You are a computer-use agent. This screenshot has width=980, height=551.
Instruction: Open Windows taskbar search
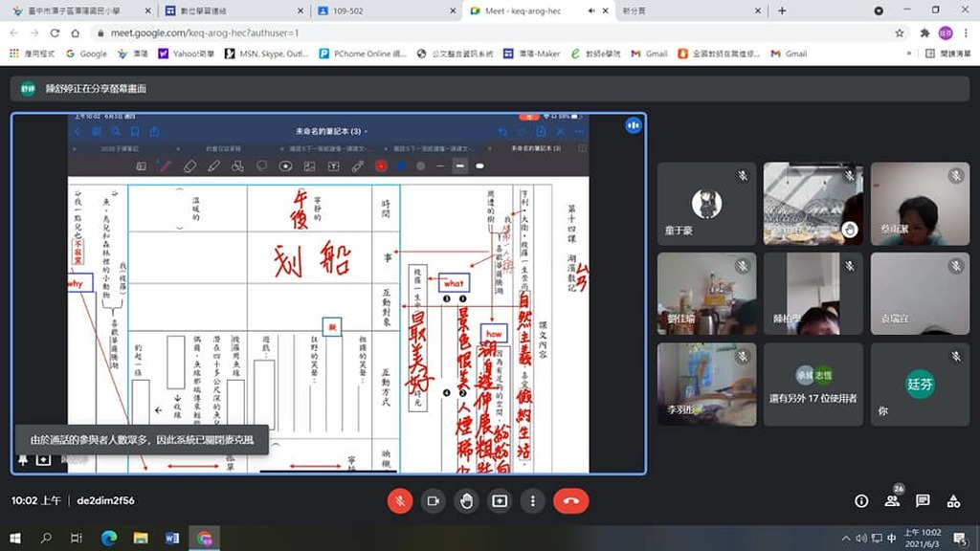coord(46,538)
